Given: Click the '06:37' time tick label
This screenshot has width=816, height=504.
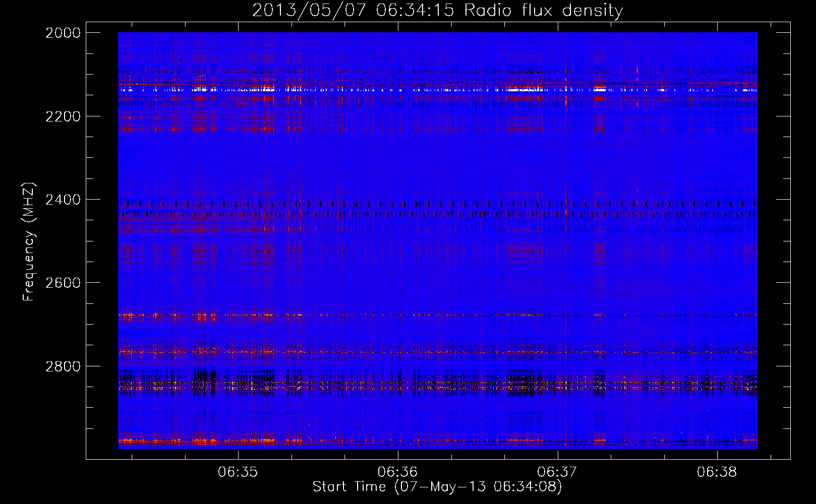Looking at the screenshot, I should point(557,472).
